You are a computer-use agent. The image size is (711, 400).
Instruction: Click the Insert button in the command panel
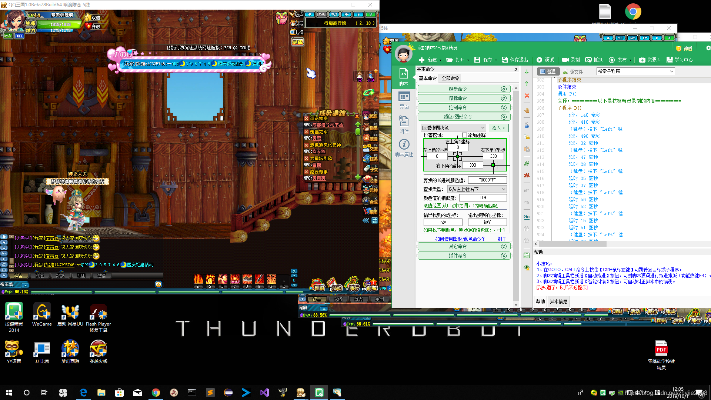(498, 129)
